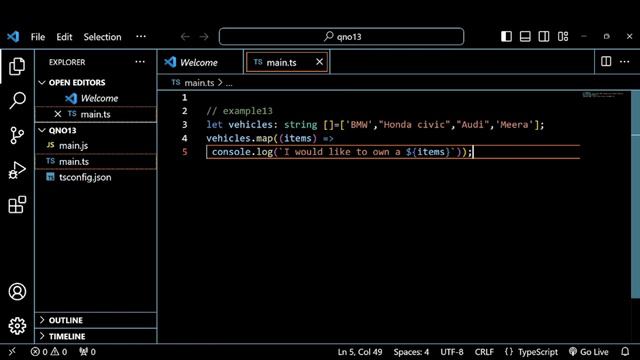Click 'vehicles.map' text on line 4

pyautogui.click(x=239, y=138)
